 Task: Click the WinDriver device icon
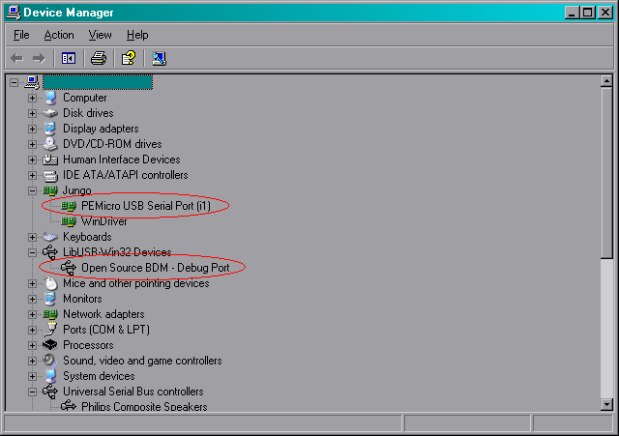(68, 222)
